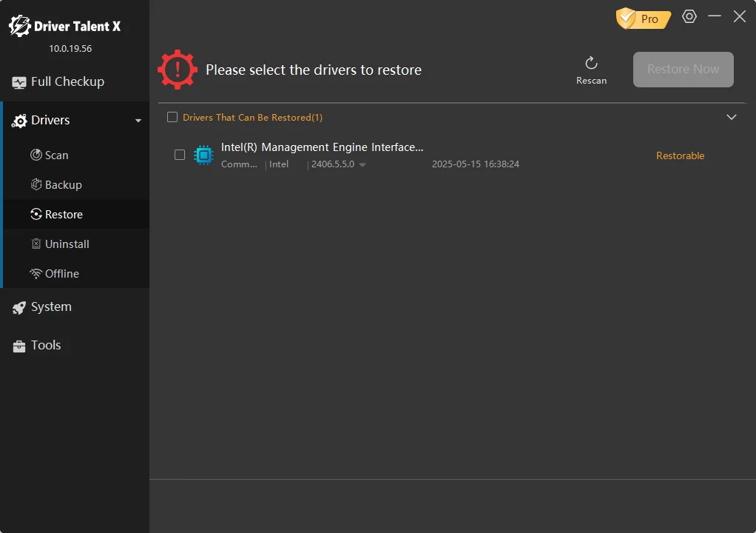Click the Pro shield badge
Screen dimensions: 756x533
643,19
